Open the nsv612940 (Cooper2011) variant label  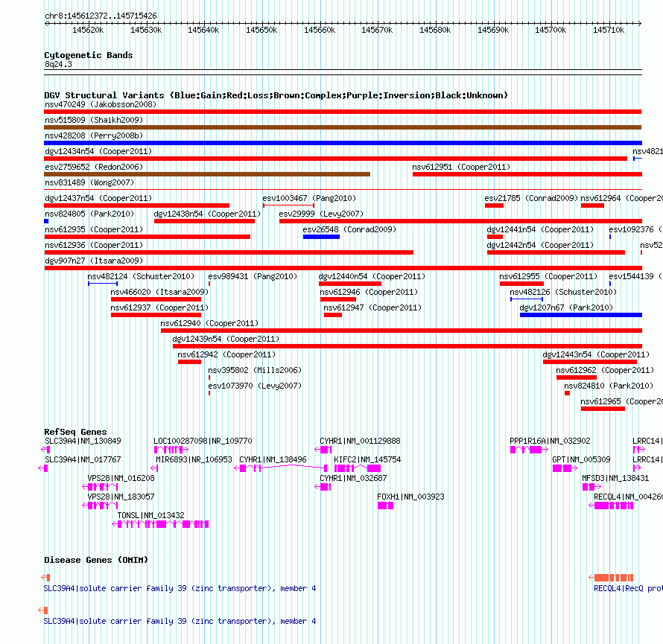point(209,323)
